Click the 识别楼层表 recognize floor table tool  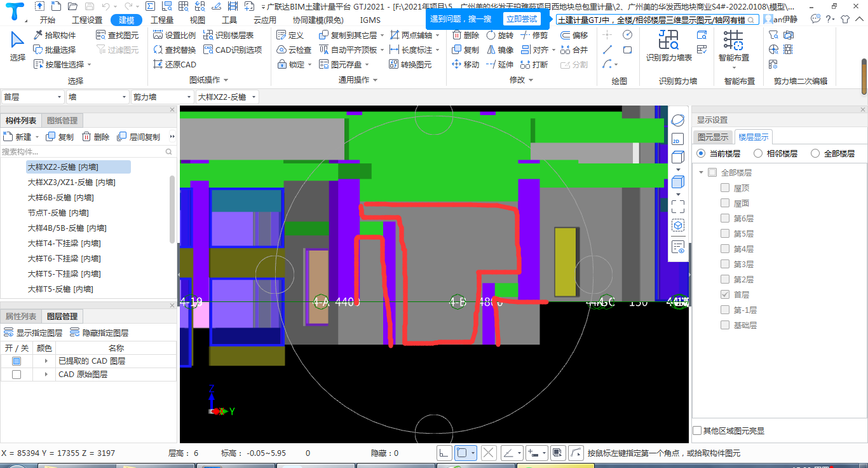(228, 35)
